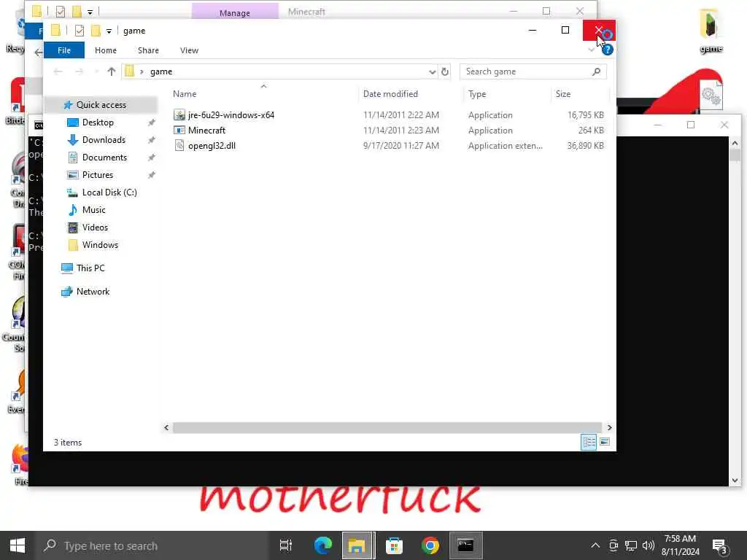Select the opengl32.dll file
The image size is (747, 560).
point(212,146)
